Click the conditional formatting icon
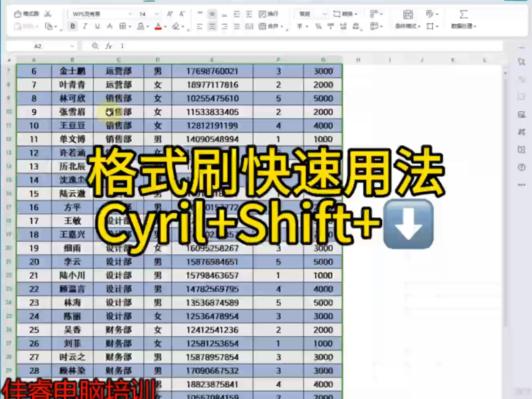The height and width of the screenshot is (399, 532). point(408,15)
